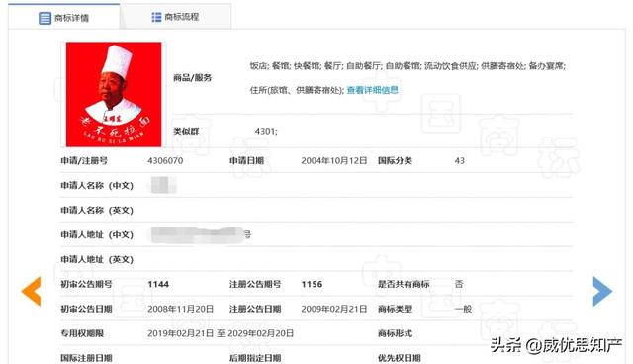
Task: Click the 注册公告日期 label
Action: [x=255, y=309]
